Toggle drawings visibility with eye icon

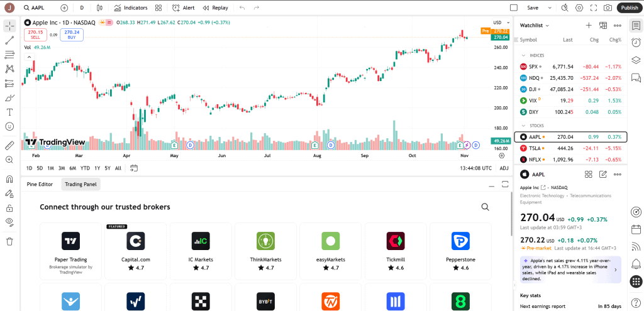tap(9, 222)
